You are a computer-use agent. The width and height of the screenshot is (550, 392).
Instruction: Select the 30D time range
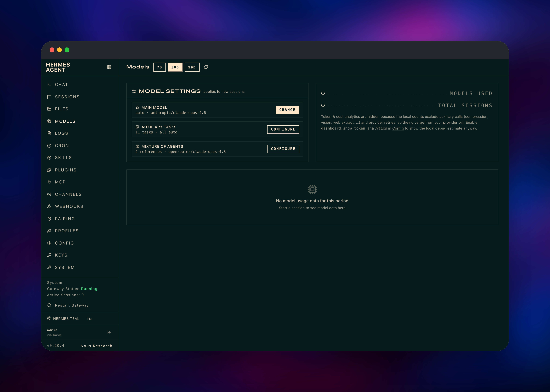(x=175, y=67)
